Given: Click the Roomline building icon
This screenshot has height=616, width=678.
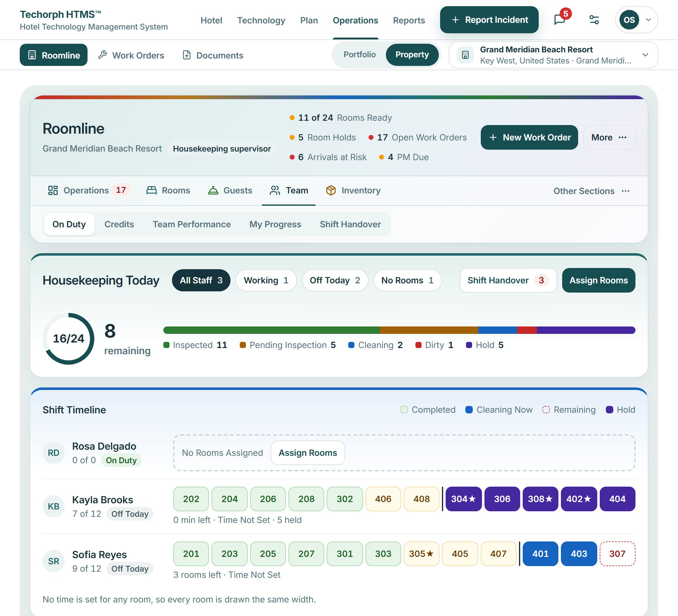Looking at the screenshot, I should coord(32,55).
